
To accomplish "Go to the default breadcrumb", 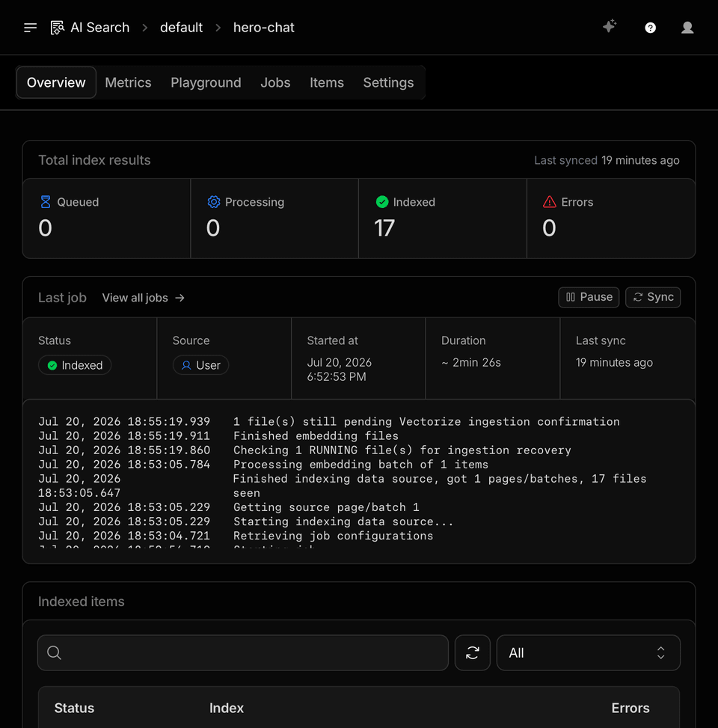I will (x=182, y=28).
